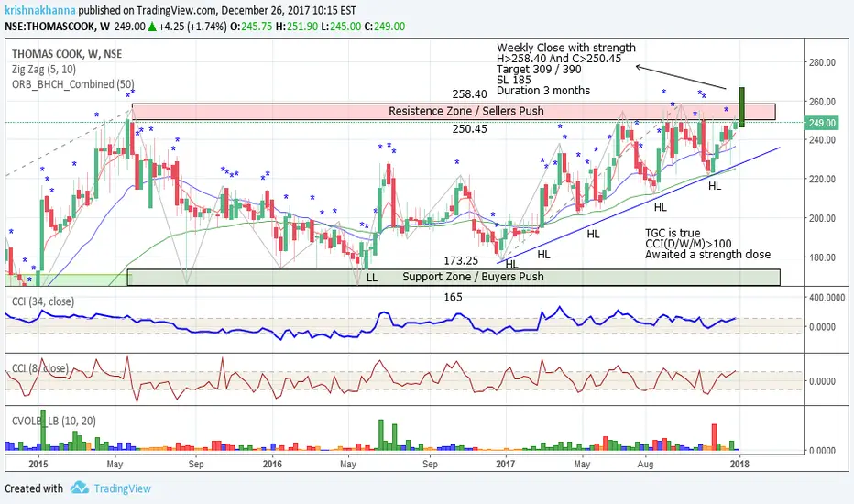Click the tall green projected candle
Viewport: 854px width, 504px height.
tap(741, 107)
